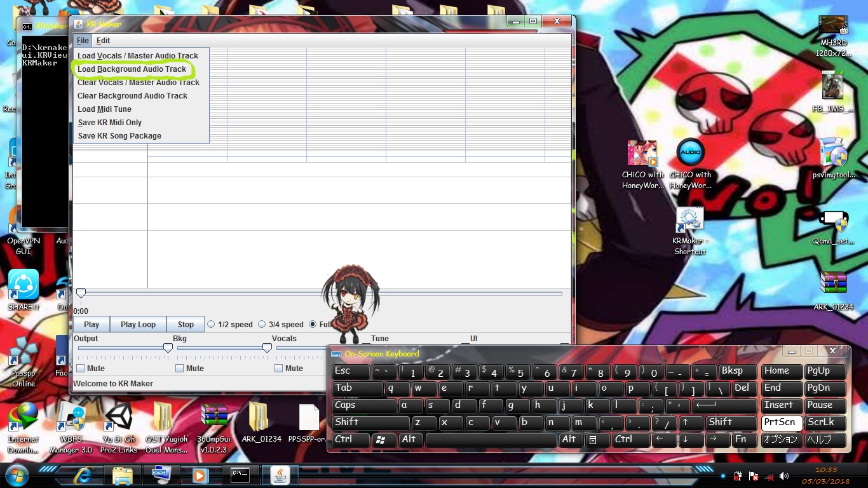Viewport: 868px width, 488px height.
Task: Open the CHiCO with HoneyWorks AUDIO file icon
Action: coord(691,165)
